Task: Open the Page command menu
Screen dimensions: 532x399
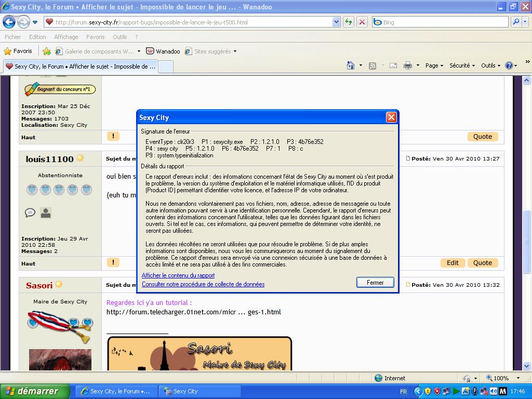Action: tap(434, 65)
